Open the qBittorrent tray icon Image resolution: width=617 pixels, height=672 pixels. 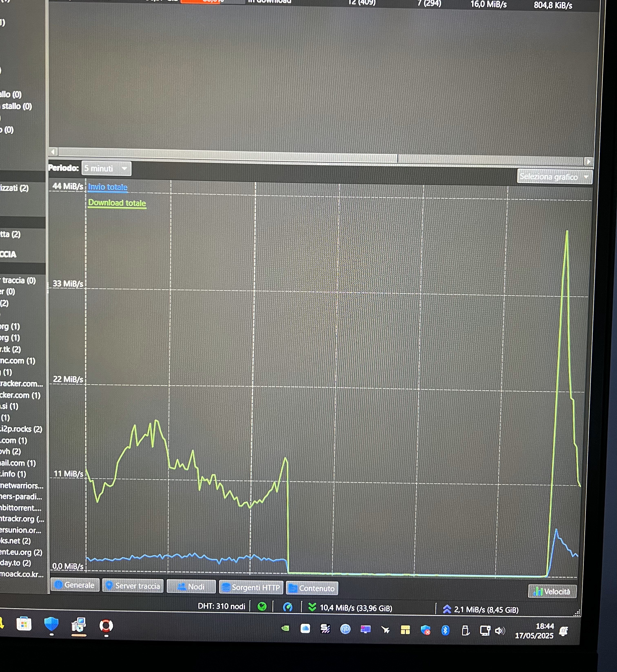[345, 629]
